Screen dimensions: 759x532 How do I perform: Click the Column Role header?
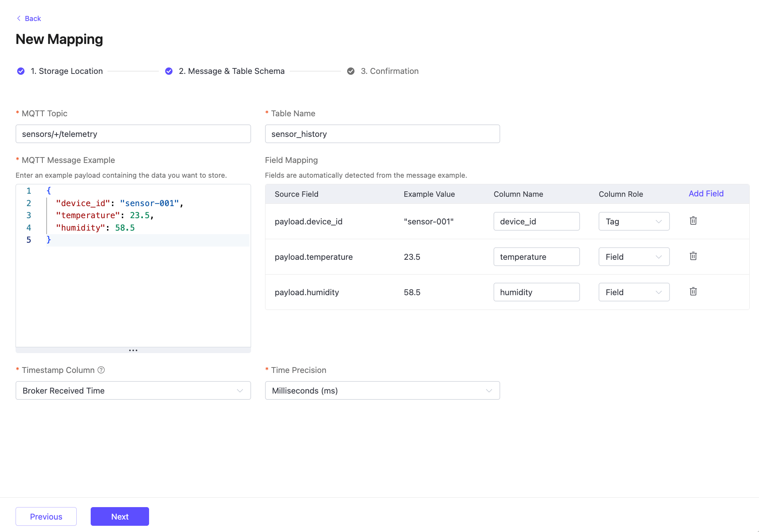[x=621, y=194]
